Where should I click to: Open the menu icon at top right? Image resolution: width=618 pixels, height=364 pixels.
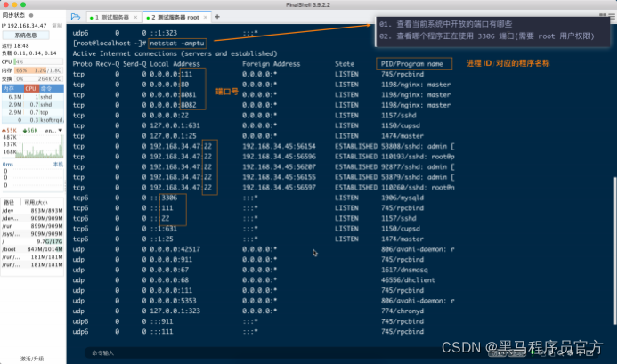point(612,16)
